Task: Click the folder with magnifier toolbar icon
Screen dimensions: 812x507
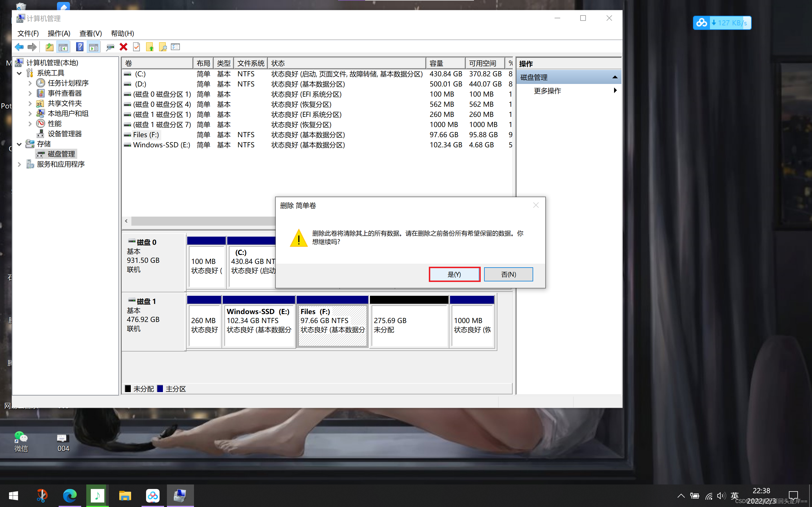Action: pyautogui.click(x=163, y=47)
